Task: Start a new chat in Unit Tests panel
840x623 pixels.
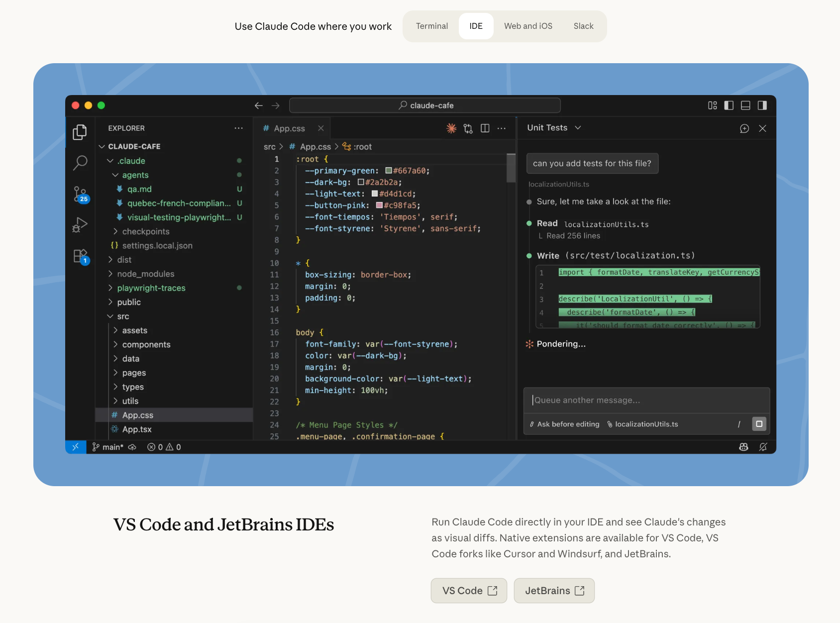Action: tap(744, 128)
